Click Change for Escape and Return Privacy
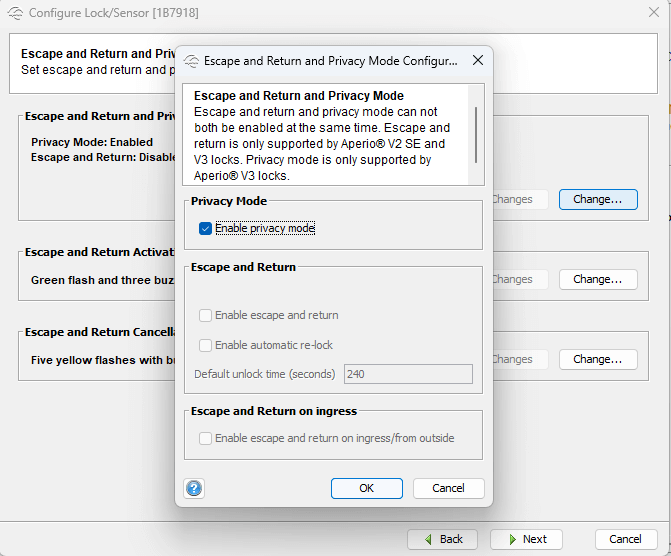The width and height of the screenshot is (671, 556). tap(597, 199)
